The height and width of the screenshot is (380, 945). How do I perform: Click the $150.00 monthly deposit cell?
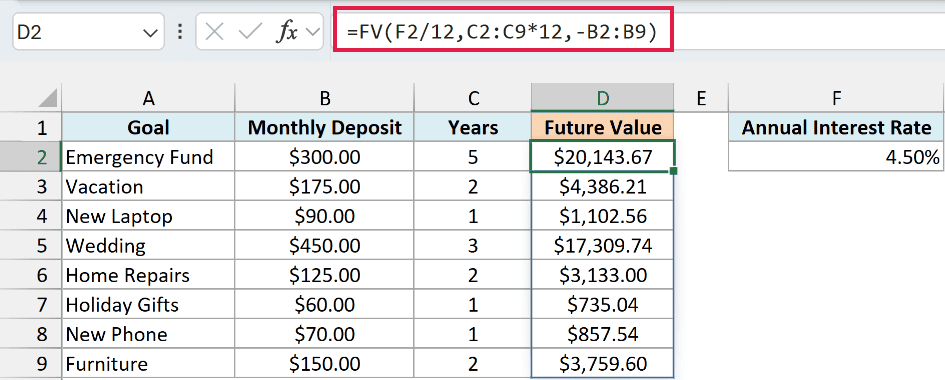coord(324,364)
